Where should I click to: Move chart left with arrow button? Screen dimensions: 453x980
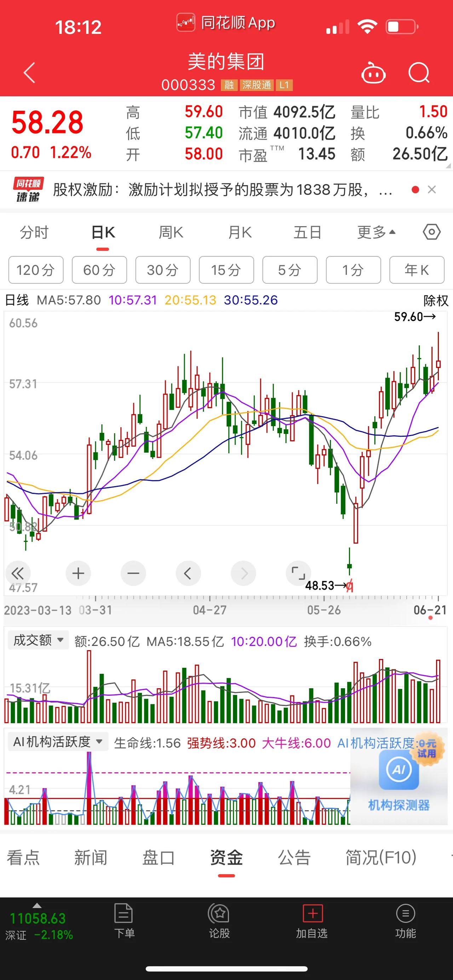(188, 573)
